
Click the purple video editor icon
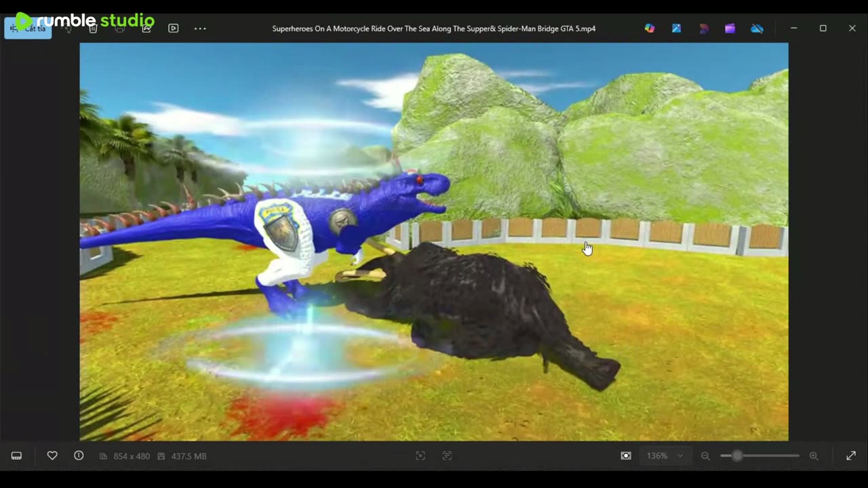tap(730, 28)
